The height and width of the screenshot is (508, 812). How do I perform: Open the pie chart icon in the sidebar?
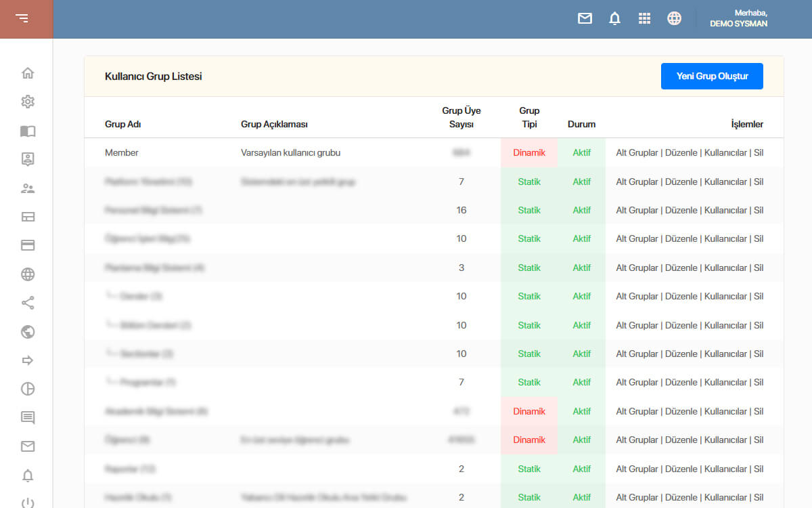tap(28, 389)
